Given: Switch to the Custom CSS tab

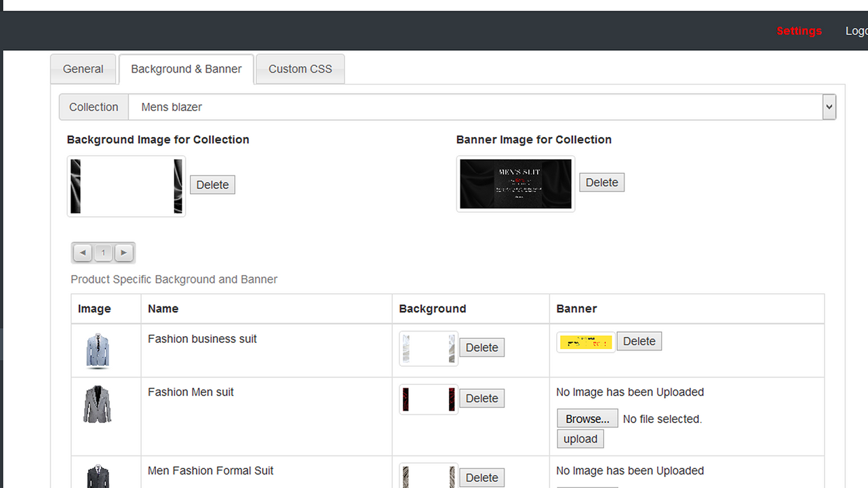Looking at the screenshot, I should pos(300,68).
